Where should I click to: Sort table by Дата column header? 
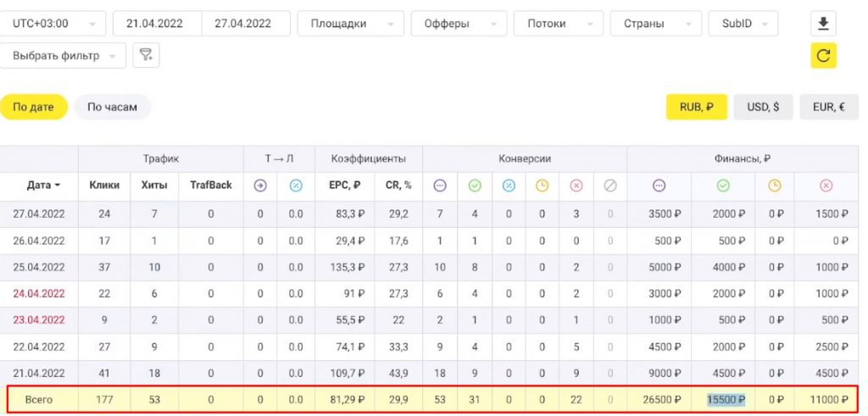coord(43,186)
